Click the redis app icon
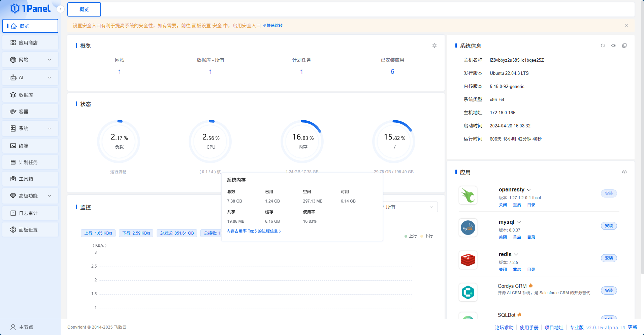This screenshot has width=644, height=335. (468, 260)
